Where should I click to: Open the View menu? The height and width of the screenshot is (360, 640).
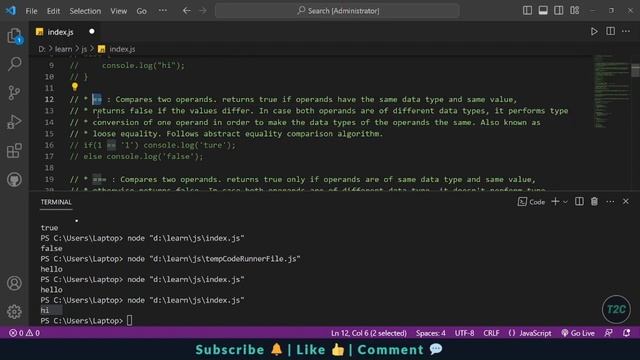118,11
